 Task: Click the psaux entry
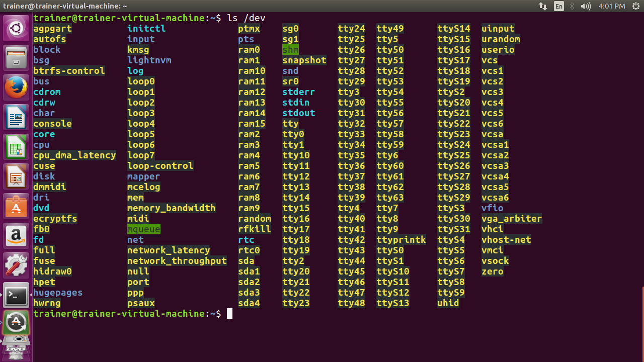point(141,303)
